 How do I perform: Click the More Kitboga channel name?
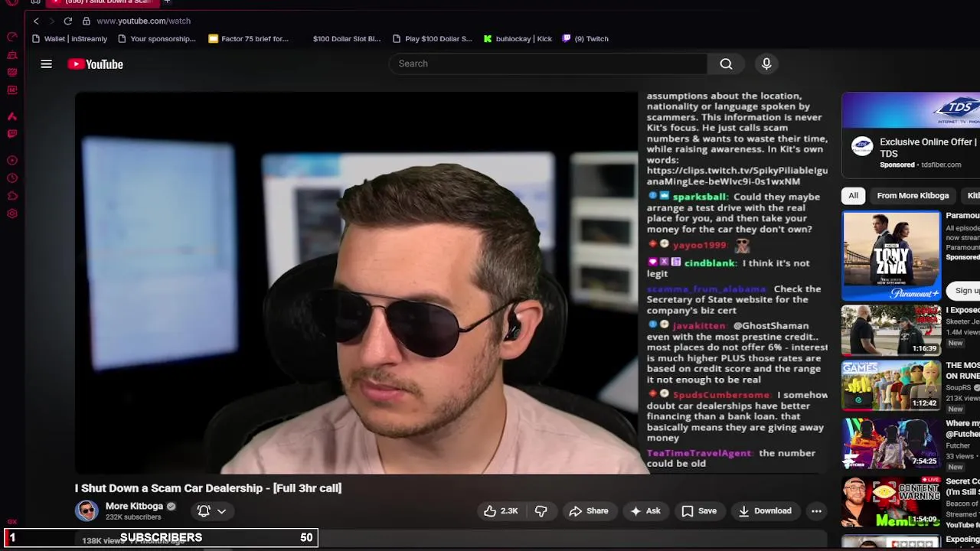pos(134,506)
